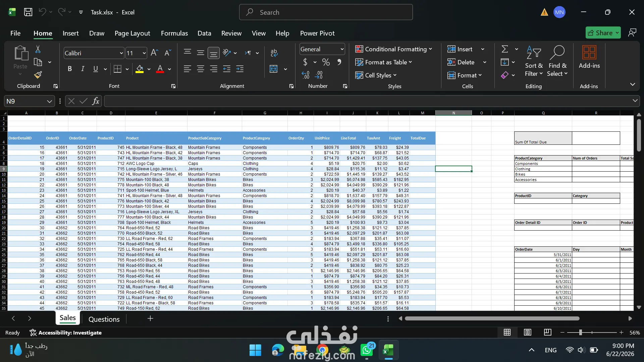Switch to the Insert ribbon tab

70,33
